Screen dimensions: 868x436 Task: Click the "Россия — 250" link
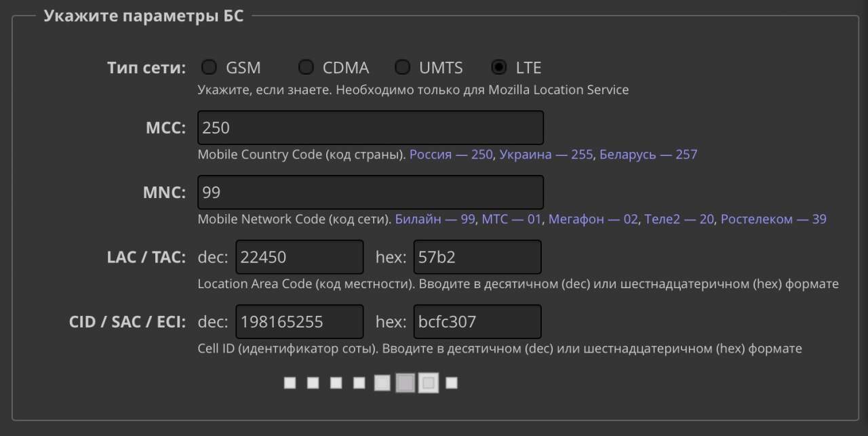pyautogui.click(x=451, y=155)
